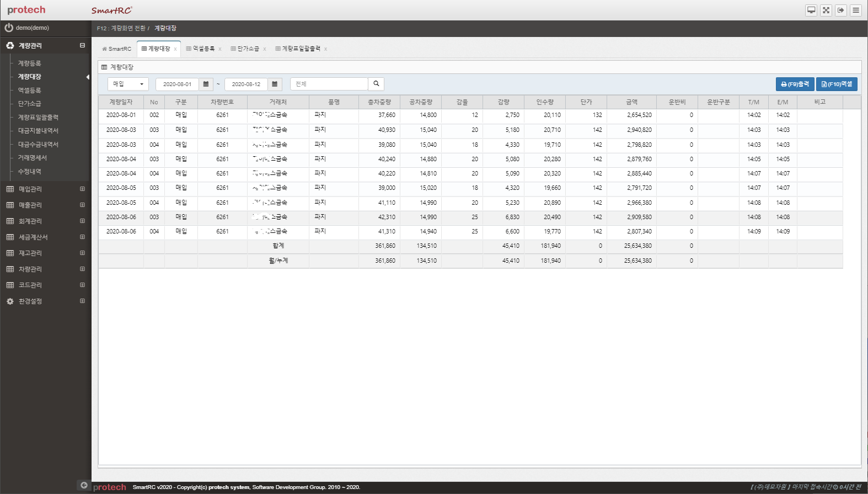Click the 전체 search input field

(x=329, y=84)
